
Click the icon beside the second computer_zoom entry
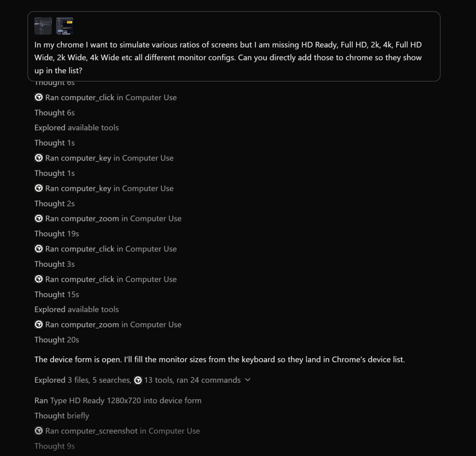click(38, 324)
